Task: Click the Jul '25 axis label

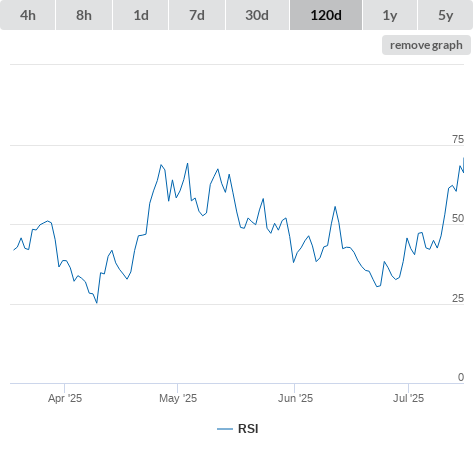Action: [x=408, y=398]
